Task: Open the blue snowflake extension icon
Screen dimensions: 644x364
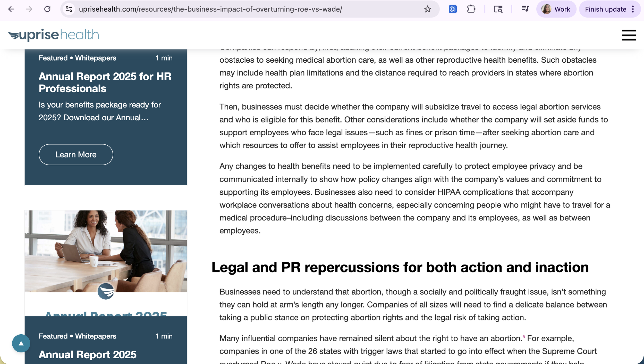Action: 453,9
